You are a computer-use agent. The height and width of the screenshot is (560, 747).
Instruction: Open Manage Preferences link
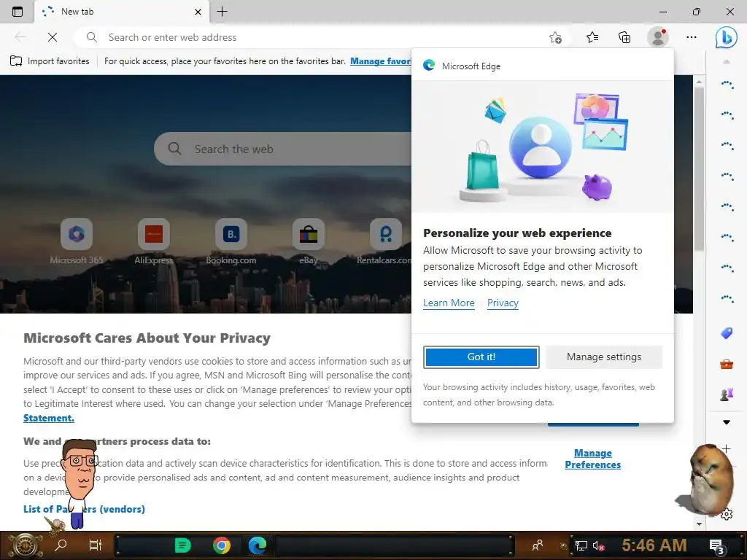tap(592, 459)
